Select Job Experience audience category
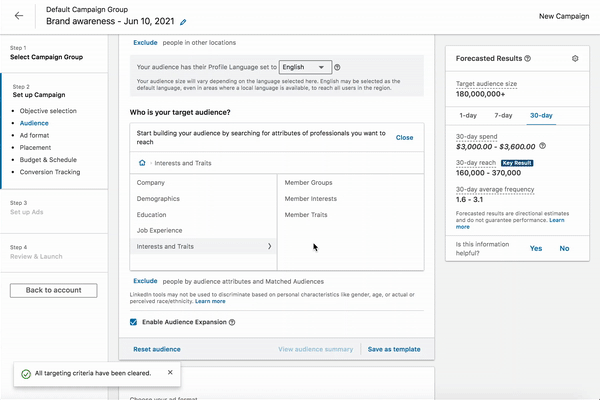The height and width of the screenshot is (400, 600). [160, 230]
